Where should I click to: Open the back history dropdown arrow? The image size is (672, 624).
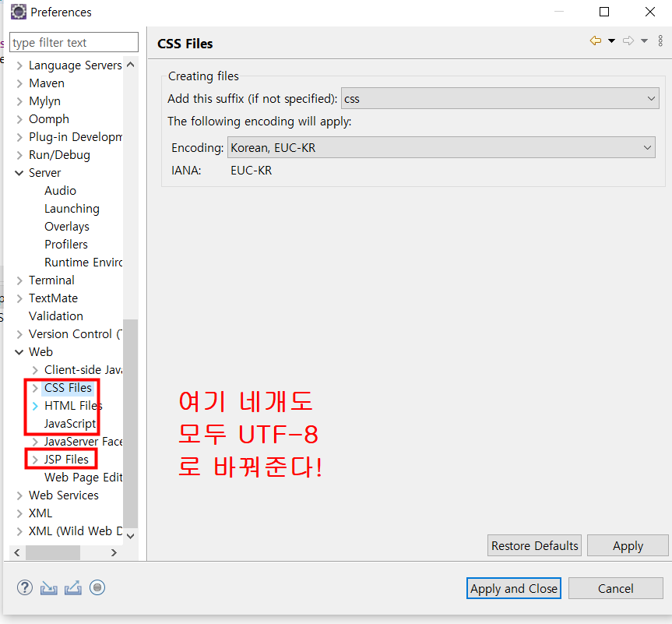tap(611, 41)
